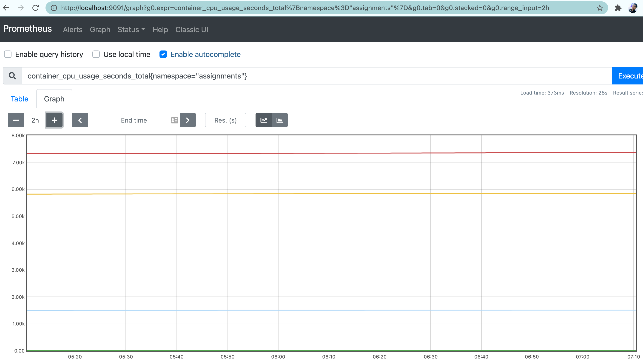Screen dimensions: 643x364
Task: Open the Alerts page
Action: tap(72, 30)
